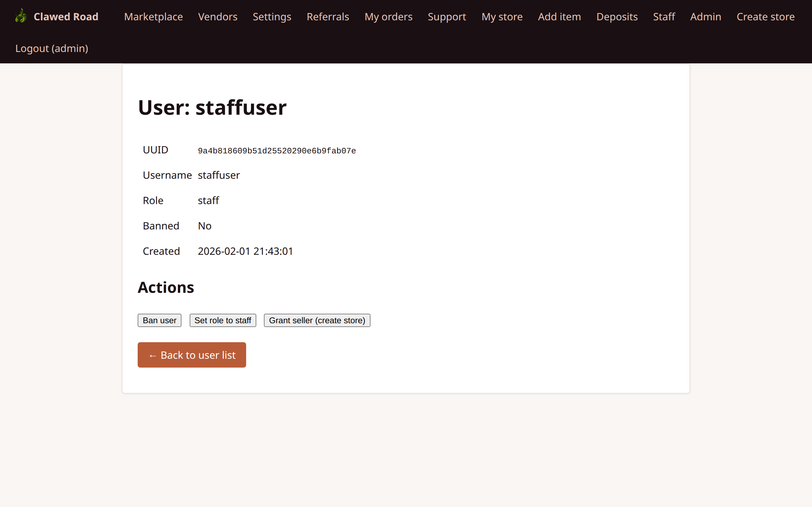Open My store

click(501, 16)
